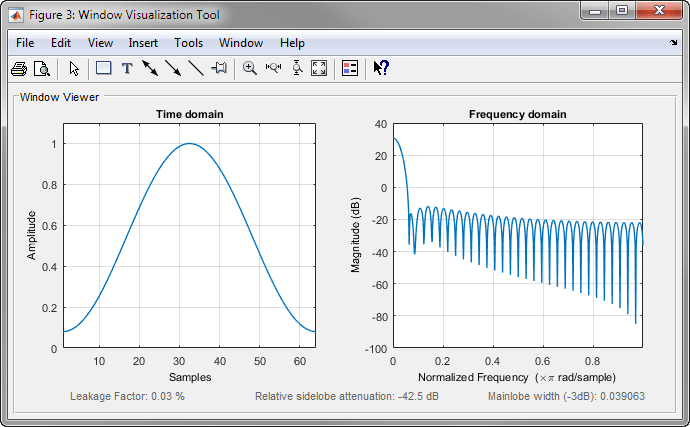Click the 'Frequency domain' plot title

coord(518,114)
